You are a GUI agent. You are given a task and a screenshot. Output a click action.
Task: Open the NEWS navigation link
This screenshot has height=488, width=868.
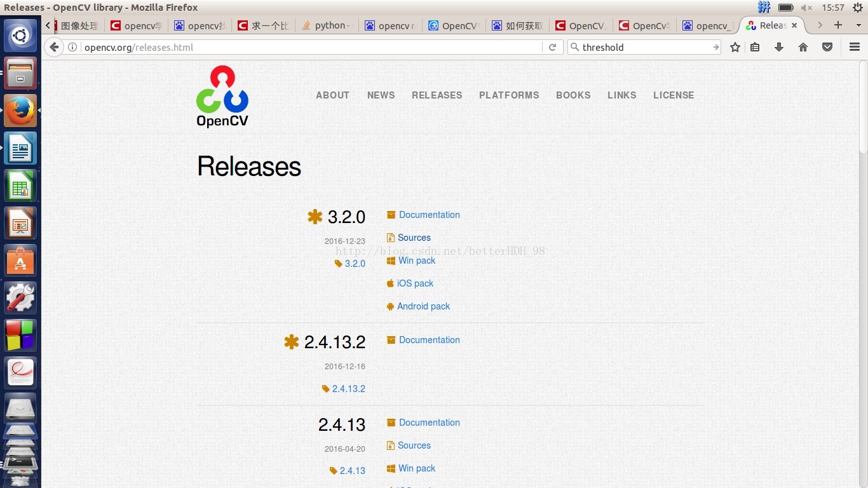pos(381,95)
